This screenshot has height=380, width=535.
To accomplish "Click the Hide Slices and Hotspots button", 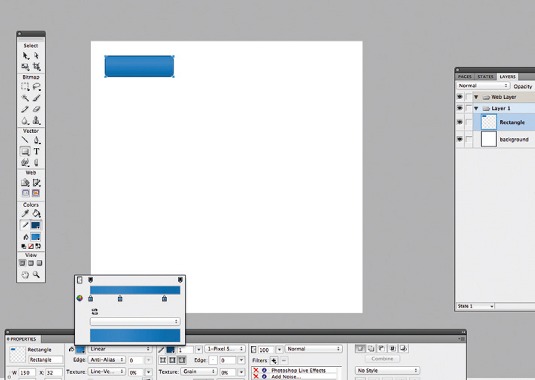I will 26,193.
